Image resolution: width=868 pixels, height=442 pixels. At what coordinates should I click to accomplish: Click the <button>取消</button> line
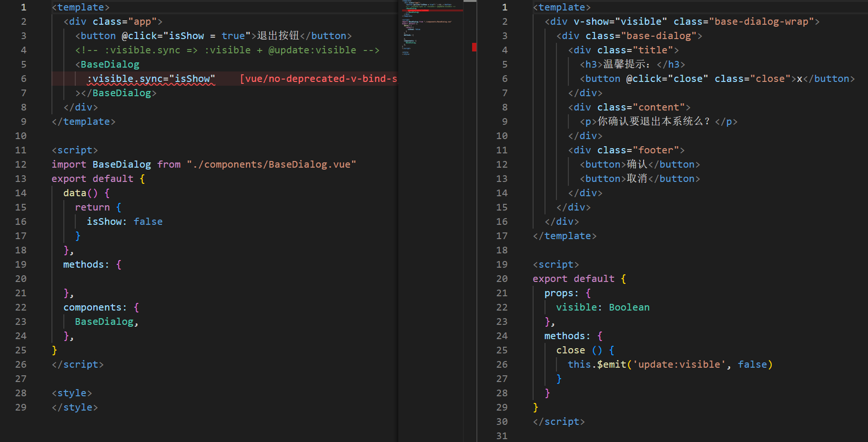[640, 179]
